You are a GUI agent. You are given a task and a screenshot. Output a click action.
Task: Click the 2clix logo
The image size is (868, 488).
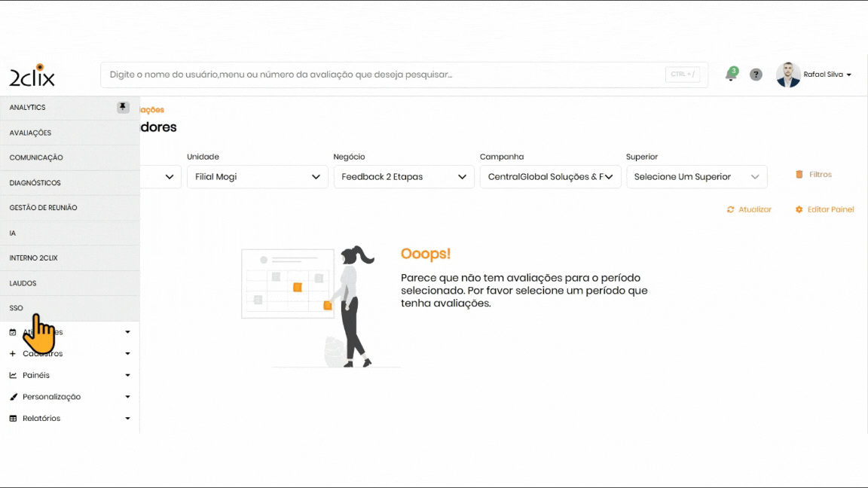point(32,75)
